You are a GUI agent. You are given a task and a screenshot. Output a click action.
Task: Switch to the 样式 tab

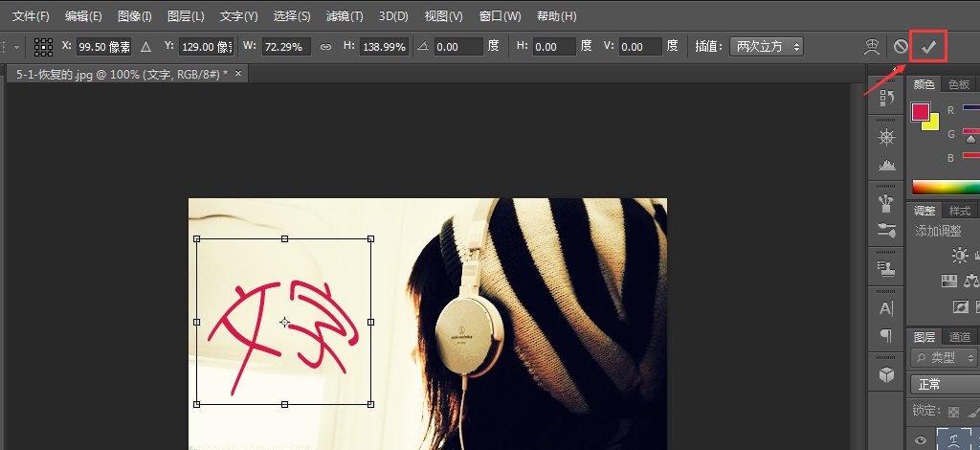[x=959, y=211]
